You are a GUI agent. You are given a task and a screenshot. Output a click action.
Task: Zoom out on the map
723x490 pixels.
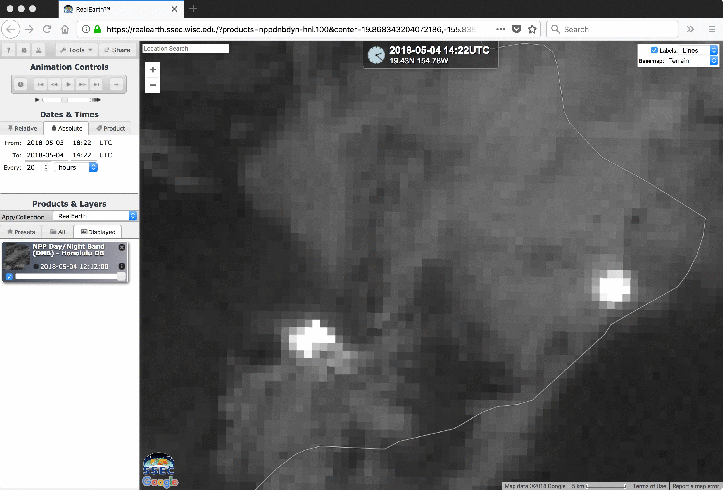coord(152,85)
